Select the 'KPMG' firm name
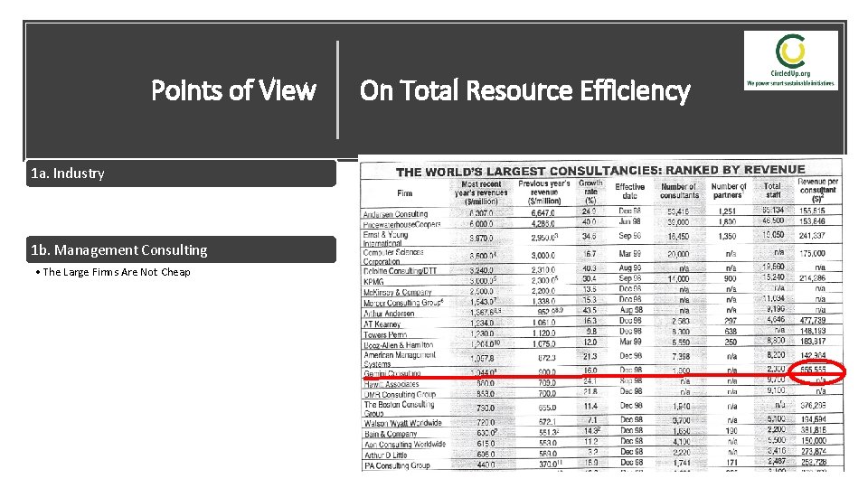This screenshot has width=868, height=488. point(373,282)
